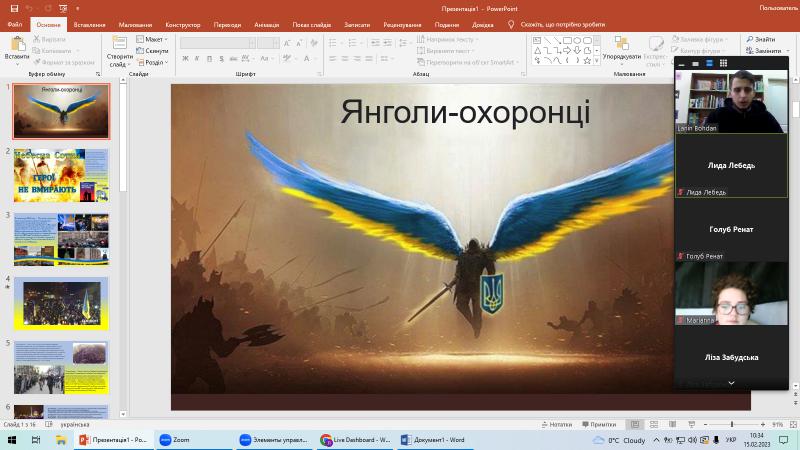Switch to Slide Sorter view in status bar

click(654, 424)
